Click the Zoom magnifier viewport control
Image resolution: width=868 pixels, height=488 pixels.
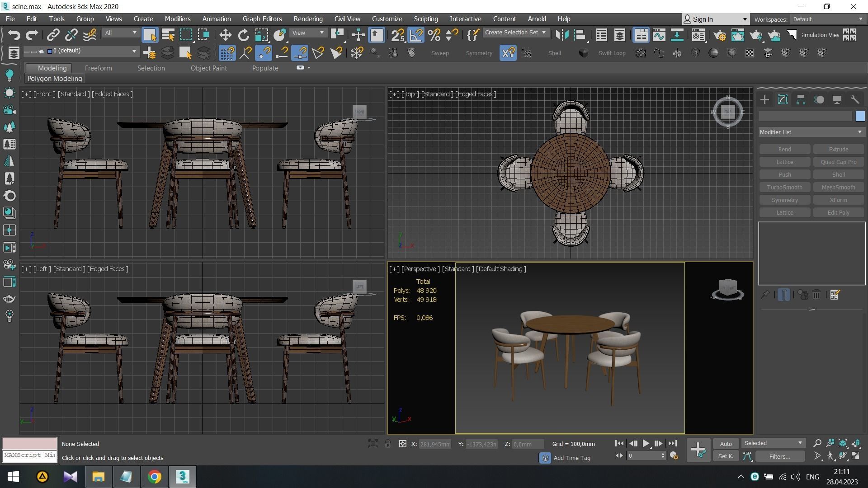(x=817, y=443)
